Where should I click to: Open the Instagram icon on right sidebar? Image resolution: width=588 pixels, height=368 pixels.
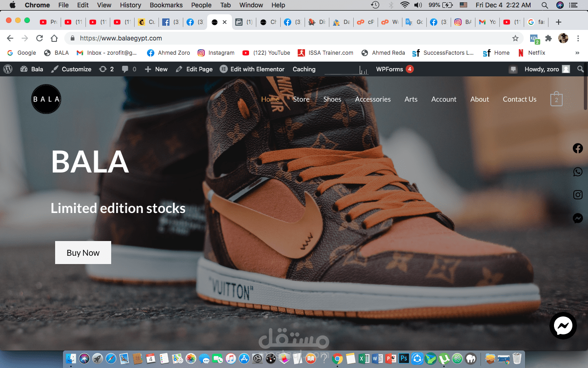578,195
